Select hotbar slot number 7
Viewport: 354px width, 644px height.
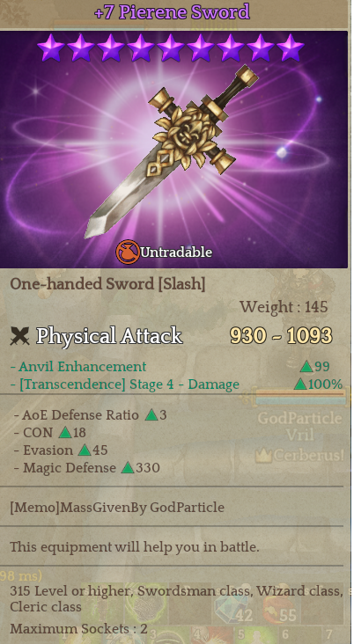point(328,635)
